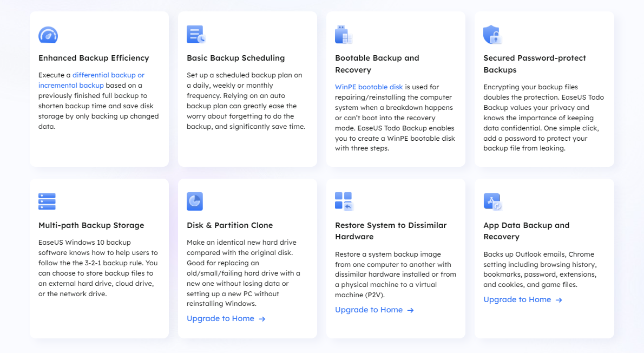Click the App Data Backup icon
This screenshot has width=644, height=353.
[492, 201]
